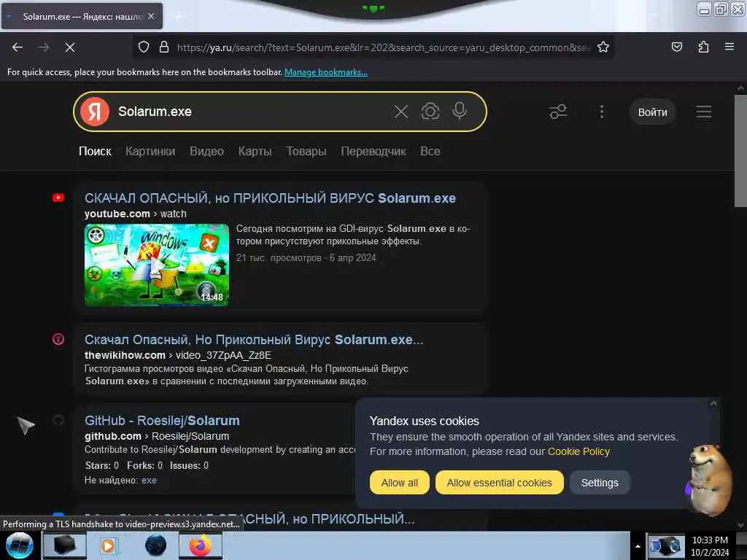
Task: Stop page loading with the X button
Action: tap(69, 47)
